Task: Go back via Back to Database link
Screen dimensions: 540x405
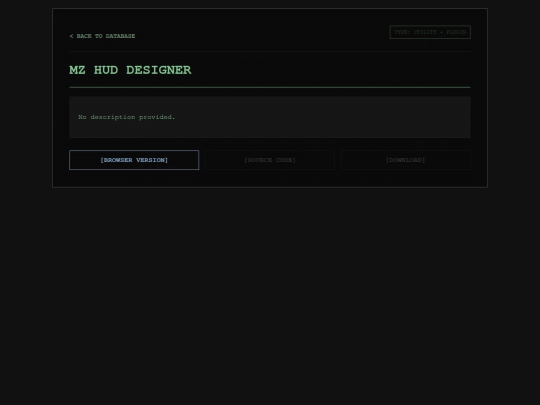Action: click(x=102, y=36)
